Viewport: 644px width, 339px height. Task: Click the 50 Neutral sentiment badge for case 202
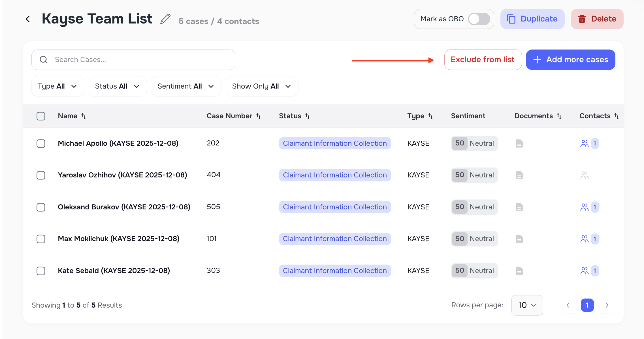pos(474,143)
